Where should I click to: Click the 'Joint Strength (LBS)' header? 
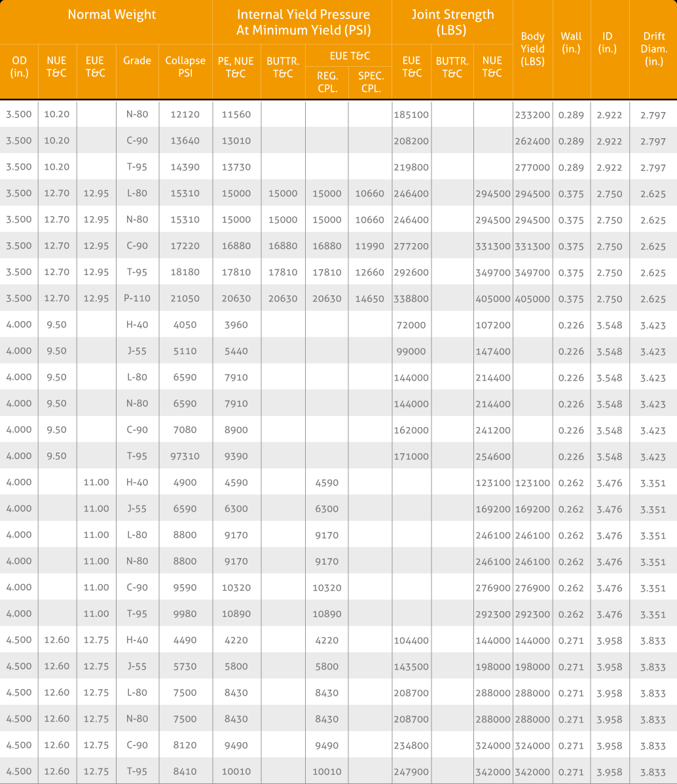452,22
